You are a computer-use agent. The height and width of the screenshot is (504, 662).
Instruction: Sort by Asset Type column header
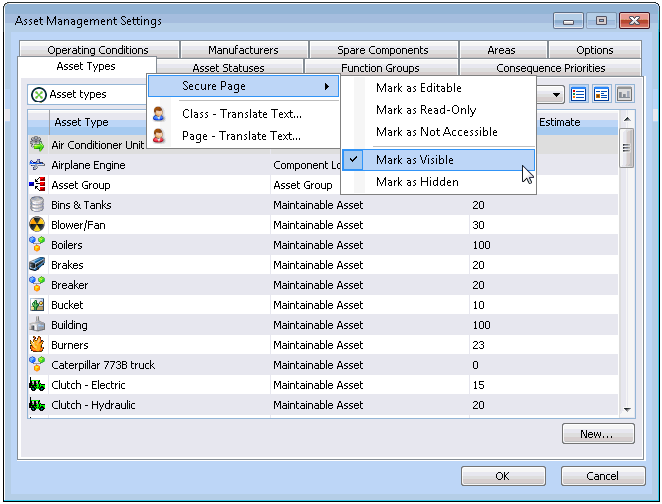point(98,122)
